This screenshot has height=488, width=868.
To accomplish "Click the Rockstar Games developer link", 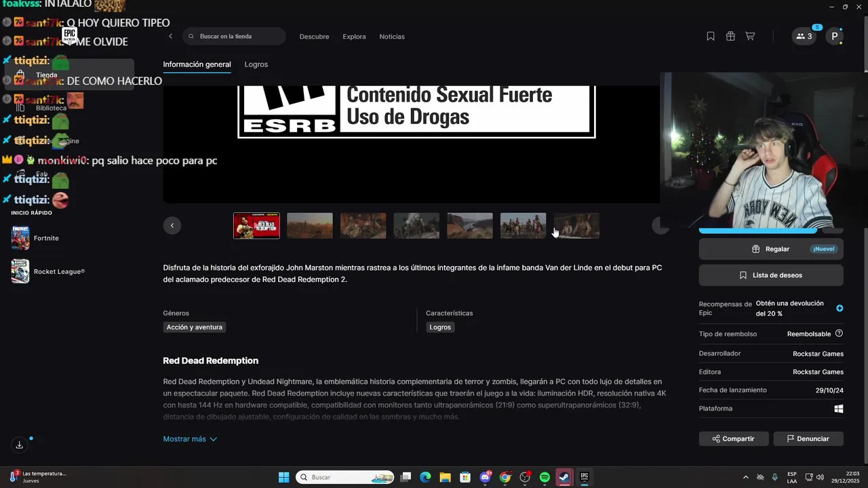I will tap(818, 354).
